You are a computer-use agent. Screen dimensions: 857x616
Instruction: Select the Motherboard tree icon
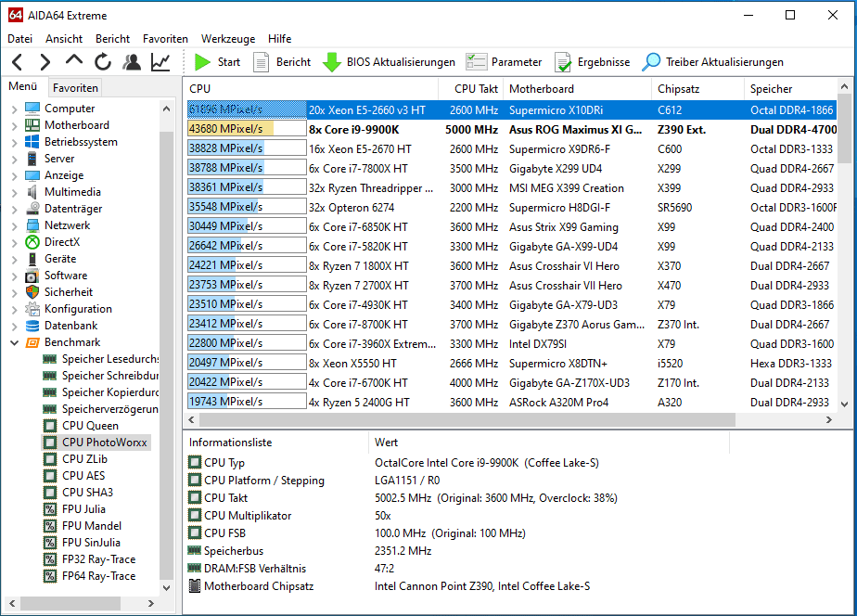tap(32, 125)
